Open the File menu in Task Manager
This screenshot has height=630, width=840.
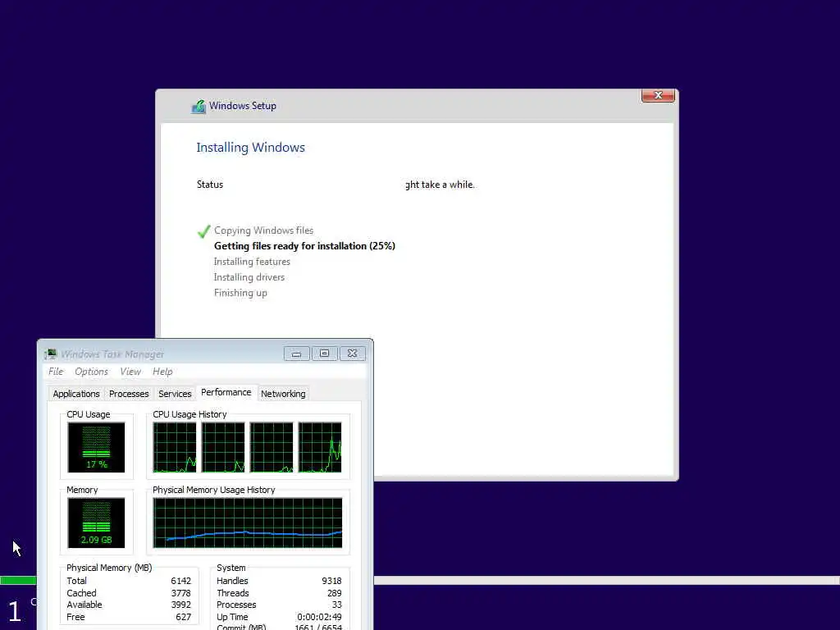coord(56,372)
